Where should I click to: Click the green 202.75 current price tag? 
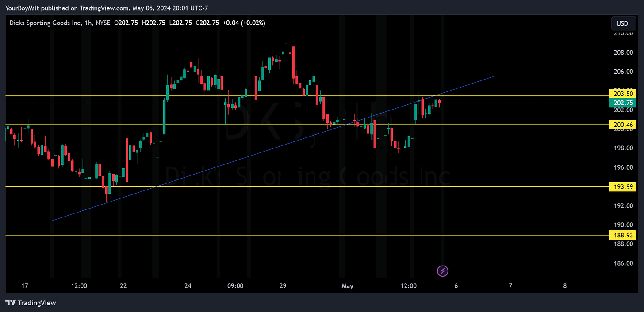tap(623, 103)
